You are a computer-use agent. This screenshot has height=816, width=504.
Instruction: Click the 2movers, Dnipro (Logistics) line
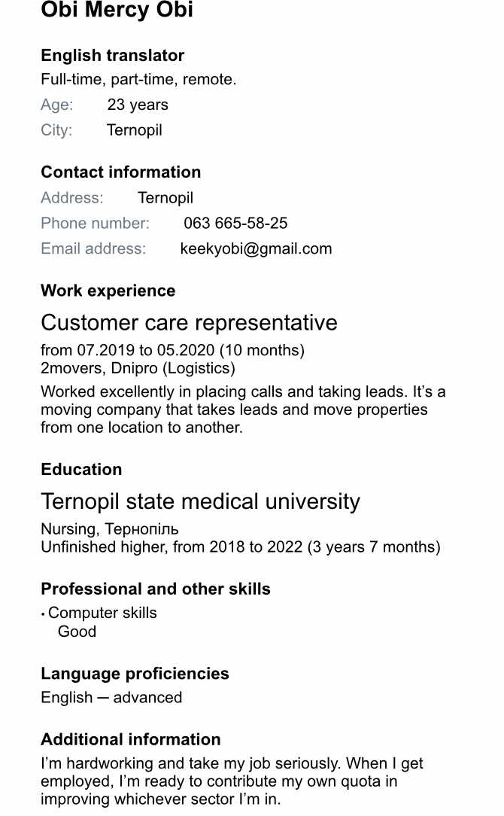click(x=138, y=368)
